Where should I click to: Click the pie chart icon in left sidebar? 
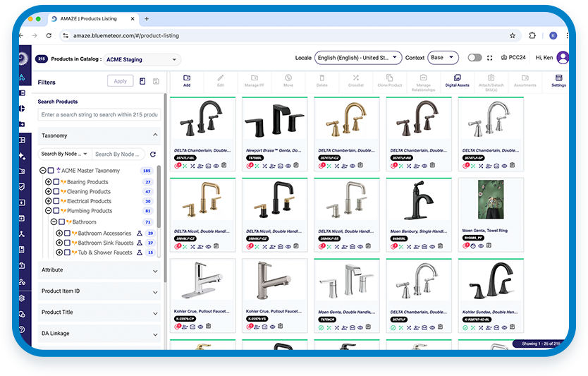[22, 109]
